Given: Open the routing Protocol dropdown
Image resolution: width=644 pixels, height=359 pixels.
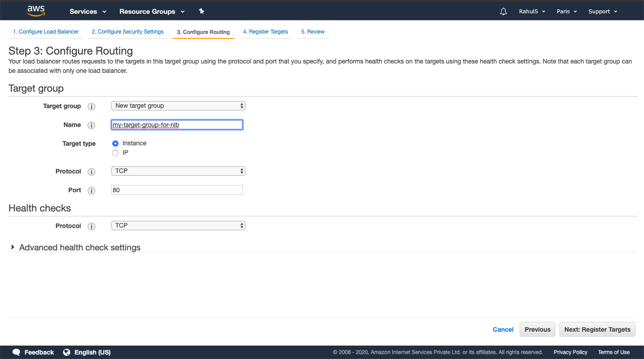Looking at the screenshot, I should (x=178, y=171).
